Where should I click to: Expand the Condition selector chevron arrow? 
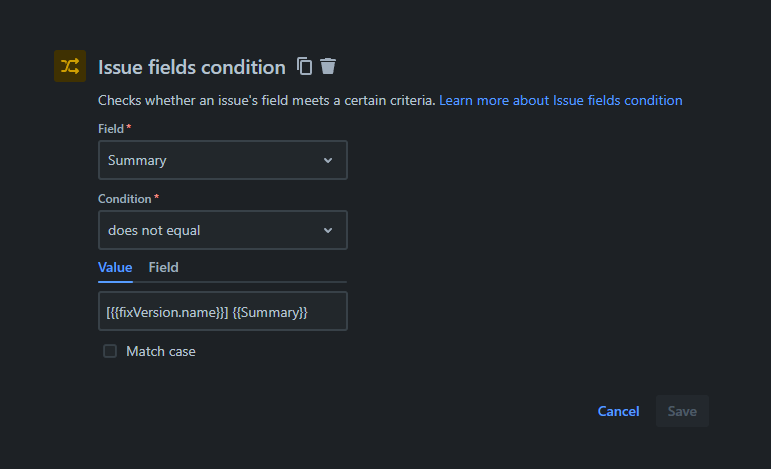click(328, 230)
